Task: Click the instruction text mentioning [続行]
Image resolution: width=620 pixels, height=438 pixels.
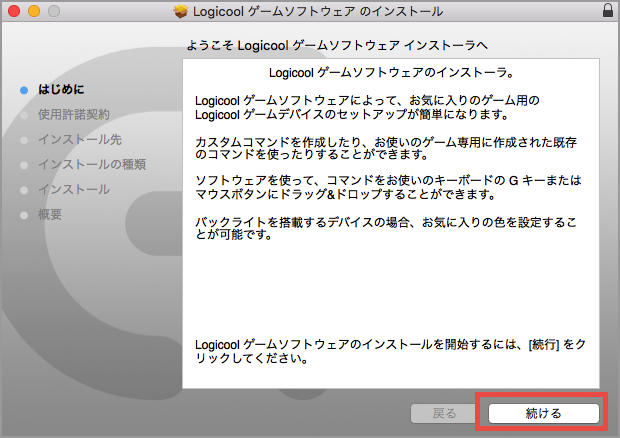Action: [390, 351]
